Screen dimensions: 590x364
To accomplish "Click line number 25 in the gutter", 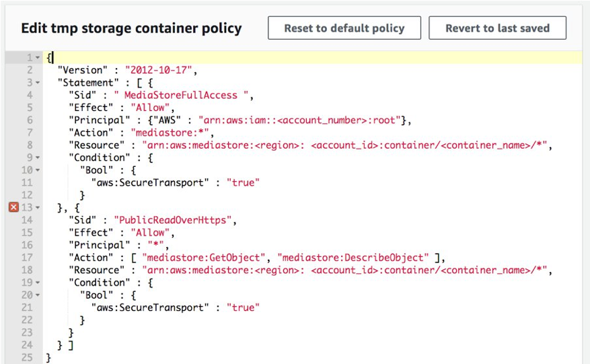I will pyautogui.click(x=27, y=357).
